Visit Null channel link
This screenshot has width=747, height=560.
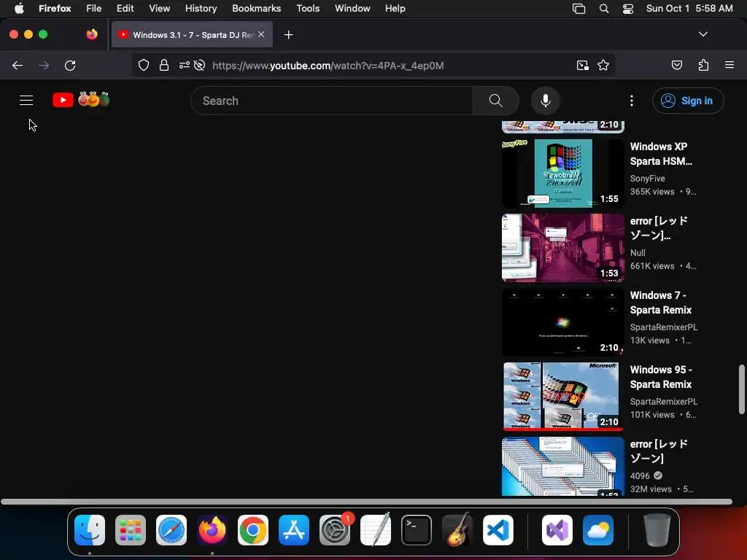(x=638, y=253)
